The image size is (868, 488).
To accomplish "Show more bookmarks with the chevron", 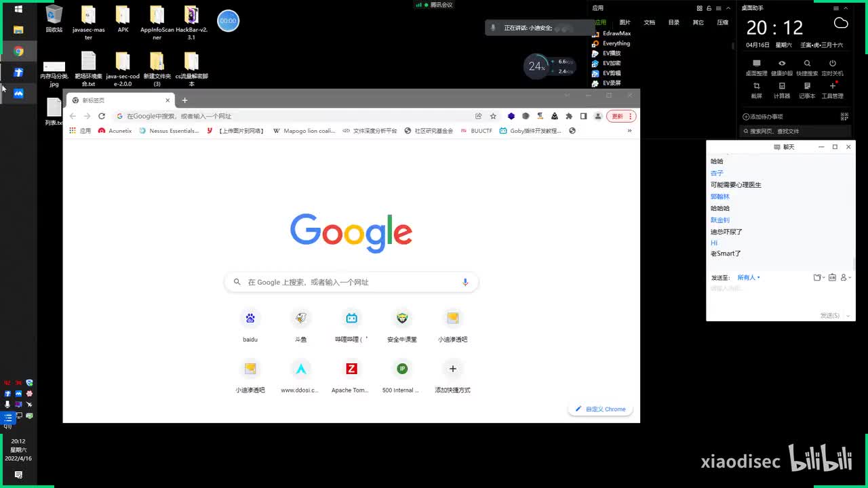I will [x=629, y=131].
